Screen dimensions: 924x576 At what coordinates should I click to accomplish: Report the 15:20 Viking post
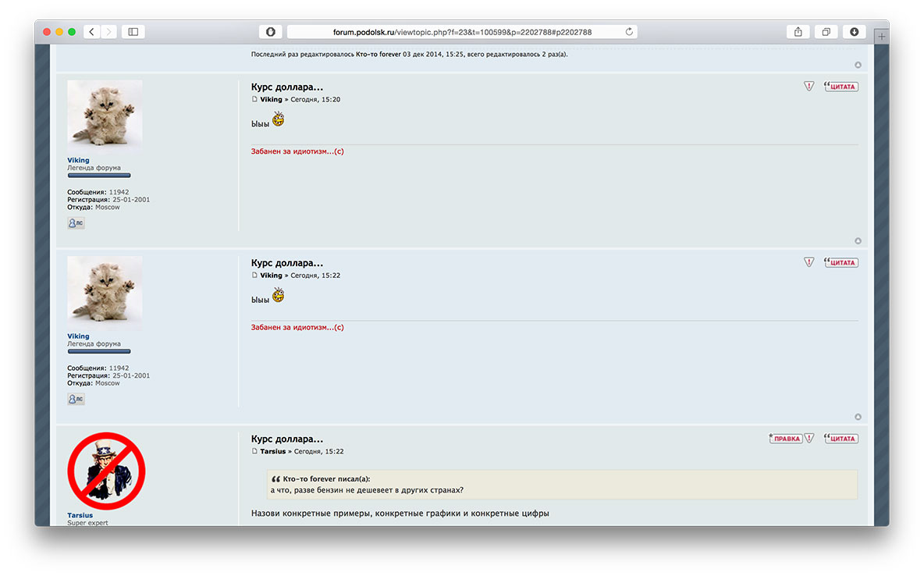pos(809,87)
